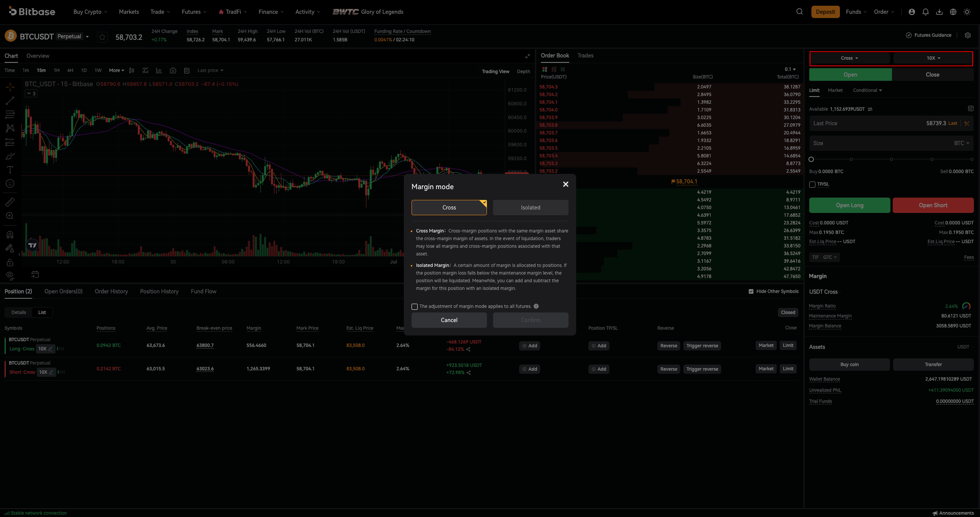Image resolution: width=980 pixels, height=517 pixels.
Task: Click the download app icon
Action: (x=939, y=12)
